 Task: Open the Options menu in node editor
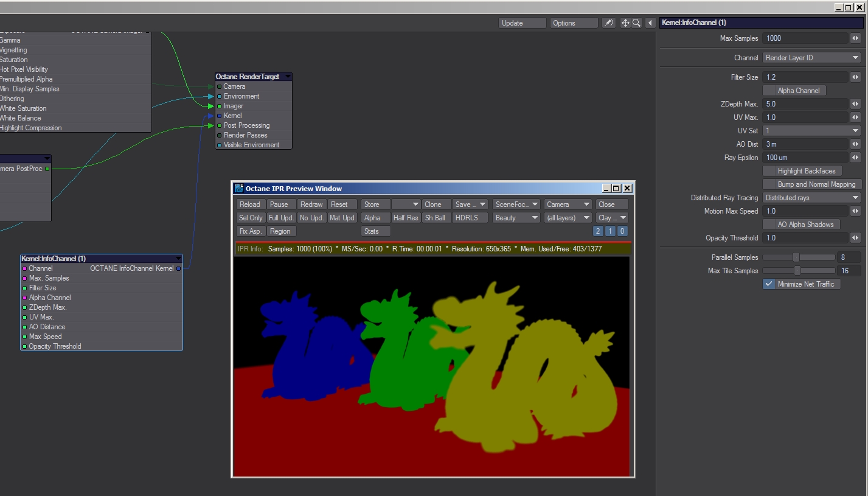point(575,23)
